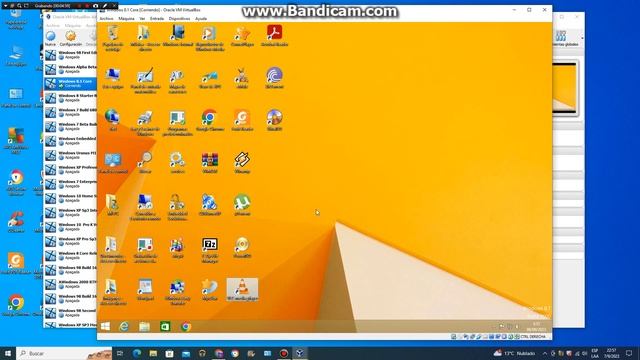Viewport: 640px width, 360px height.
Task: Open the Avast orange shortcut on VM desktop
Action: [242, 120]
